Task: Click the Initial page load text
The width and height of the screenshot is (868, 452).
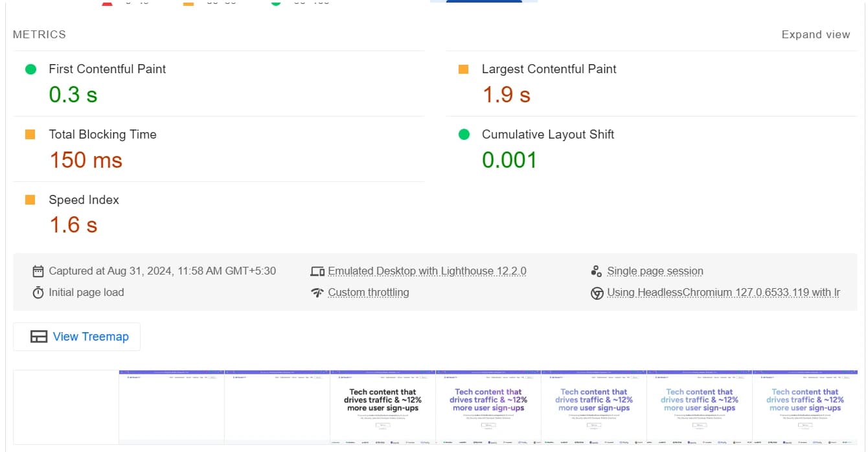Action: pos(86,293)
